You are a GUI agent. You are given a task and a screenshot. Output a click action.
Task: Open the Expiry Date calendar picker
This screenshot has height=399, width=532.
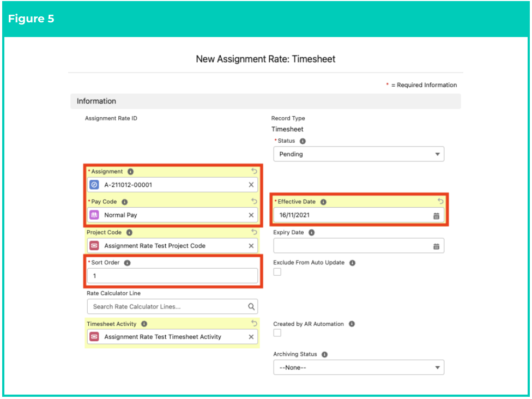click(436, 246)
